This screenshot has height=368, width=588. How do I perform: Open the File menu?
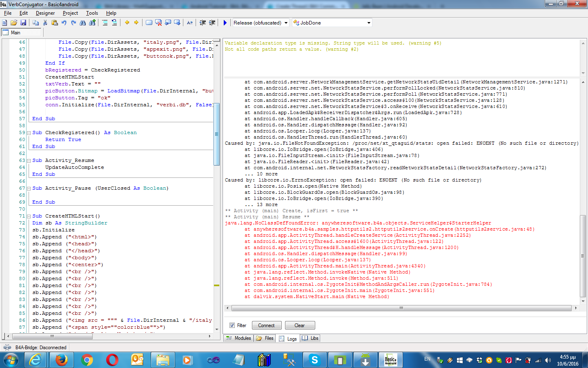[8, 13]
